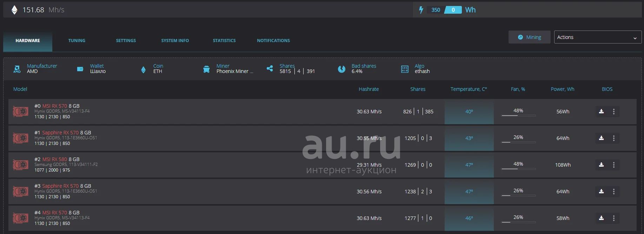Screen dimensions: 644x234
Task: Click the Shares network icon
Action: [270, 68]
